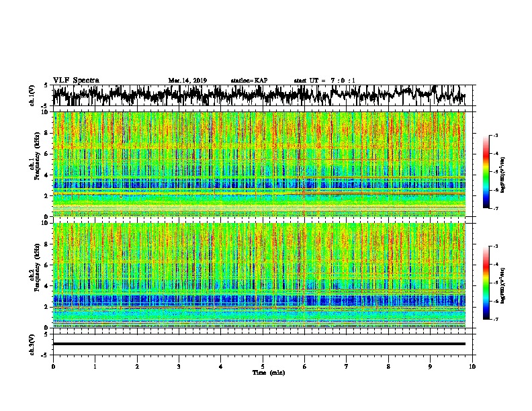Click the ch.3(V) axis label
532x411 pixels.
click(32, 345)
